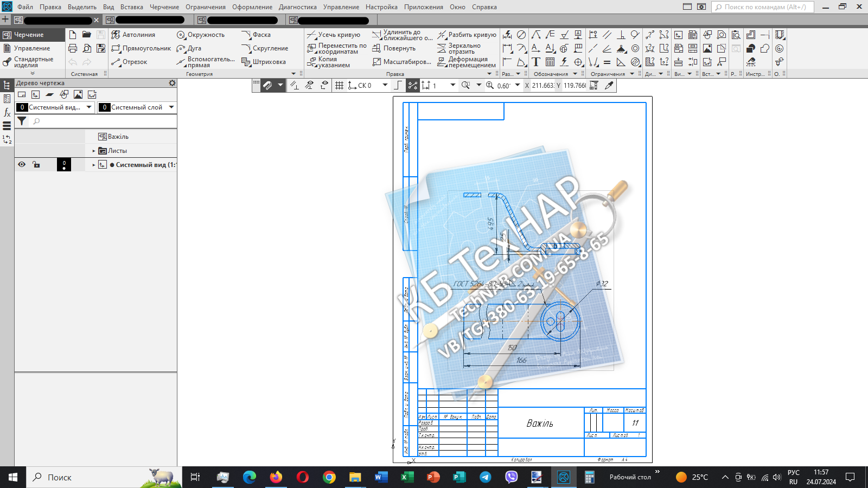Switch to Стандартные изделия tool set

(32, 62)
